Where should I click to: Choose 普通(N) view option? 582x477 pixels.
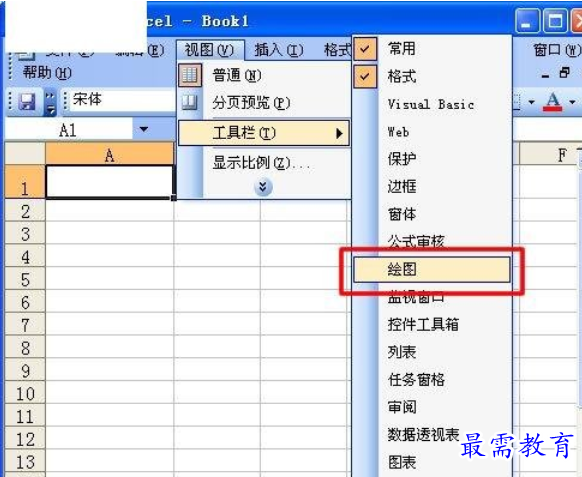[264, 75]
